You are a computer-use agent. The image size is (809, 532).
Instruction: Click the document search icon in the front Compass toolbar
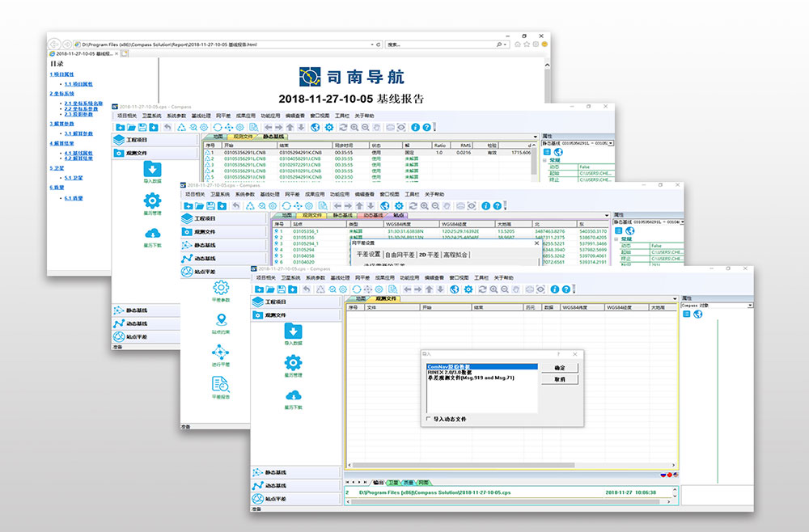pyautogui.click(x=392, y=289)
